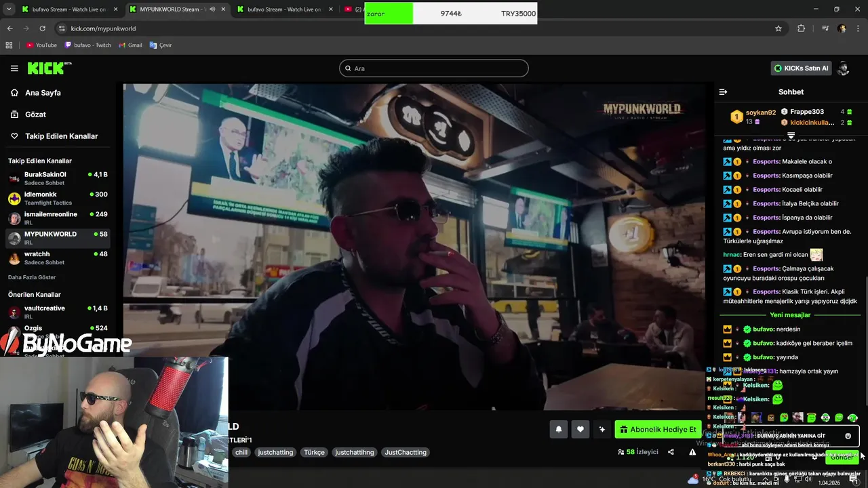The height and width of the screenshot is (488, 868).
Task: Click the viewers count icon
Action: pos(621,452)
